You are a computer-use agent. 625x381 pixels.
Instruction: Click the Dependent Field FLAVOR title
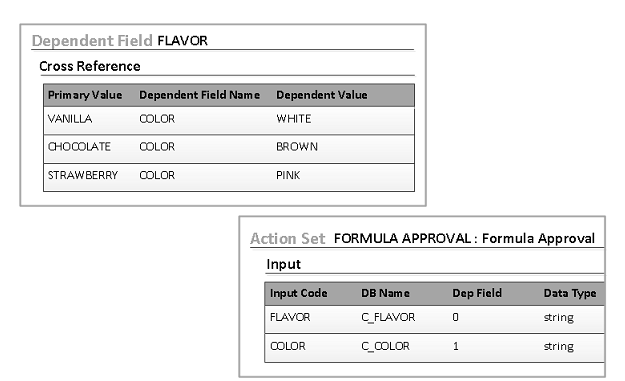click(120, 41)
